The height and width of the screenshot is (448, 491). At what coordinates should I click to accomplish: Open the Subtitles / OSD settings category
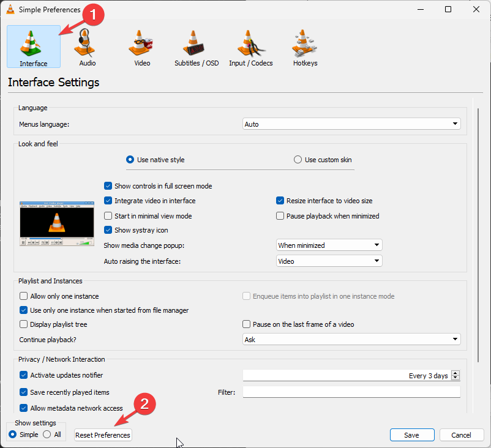[x=197, y=47]
